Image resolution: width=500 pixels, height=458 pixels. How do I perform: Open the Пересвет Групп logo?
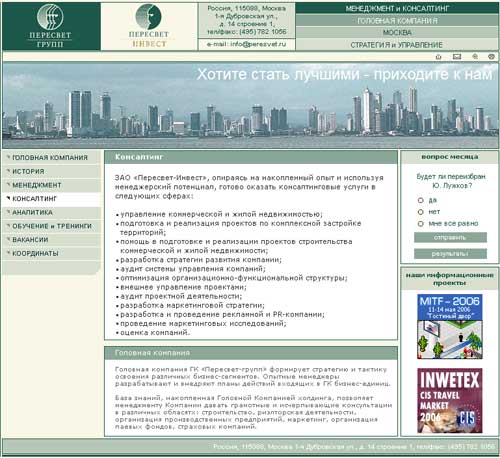[50, 26]
